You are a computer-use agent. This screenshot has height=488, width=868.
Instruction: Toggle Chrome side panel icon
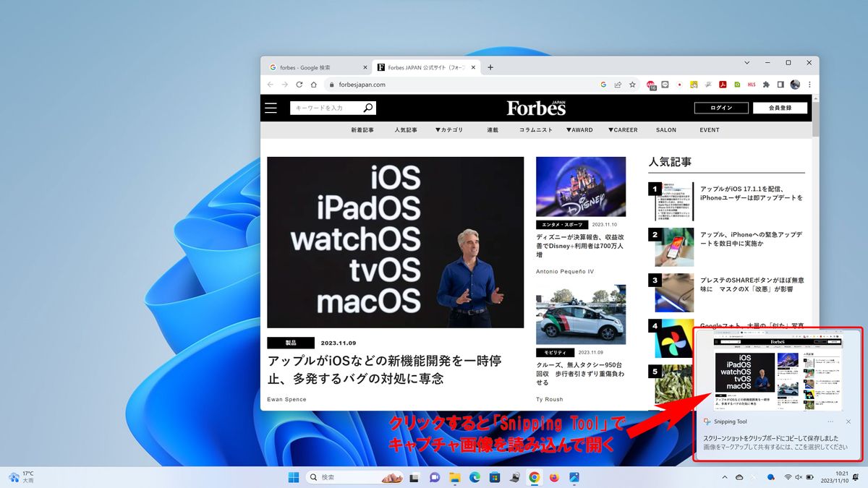pos(780,85)
